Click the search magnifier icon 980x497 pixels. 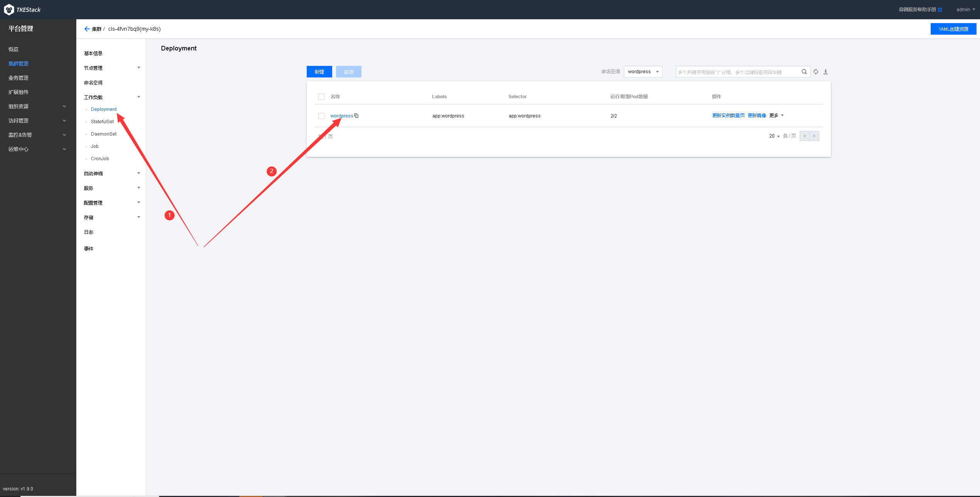804,72
